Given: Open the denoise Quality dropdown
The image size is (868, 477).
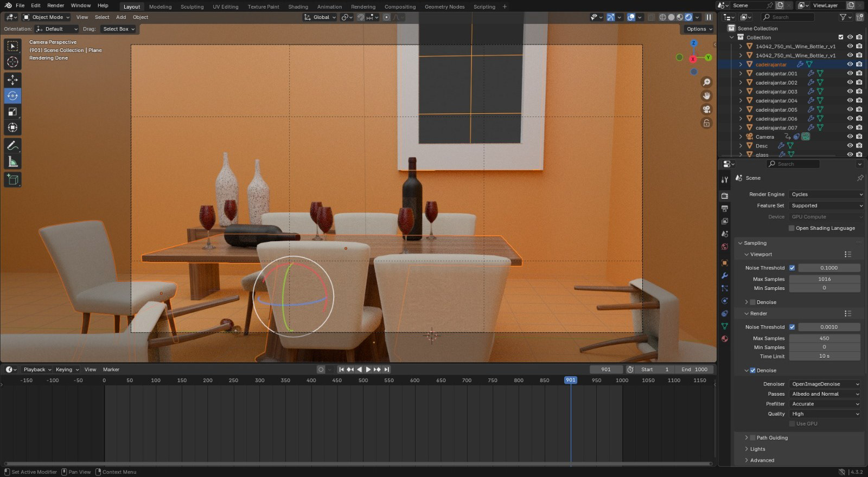Looking at the screenshot, I should click(x=825, y=414).
